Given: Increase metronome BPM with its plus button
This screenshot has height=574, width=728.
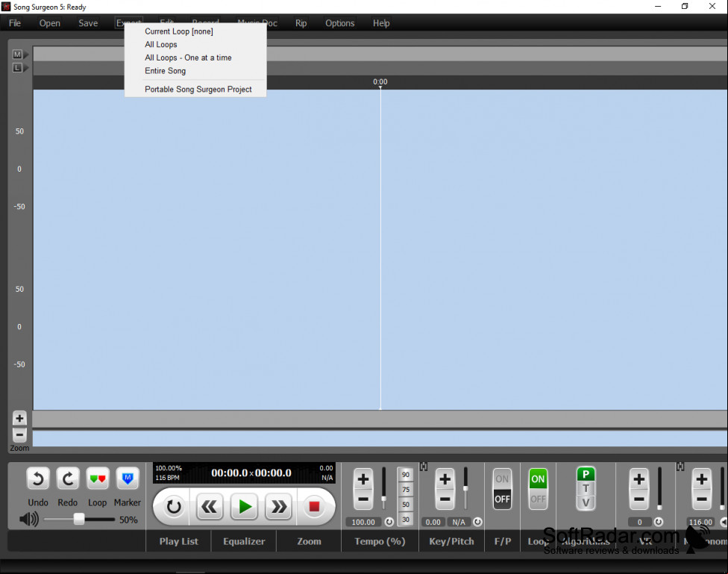Looking at the screenshot, I should tap(702, 478).
